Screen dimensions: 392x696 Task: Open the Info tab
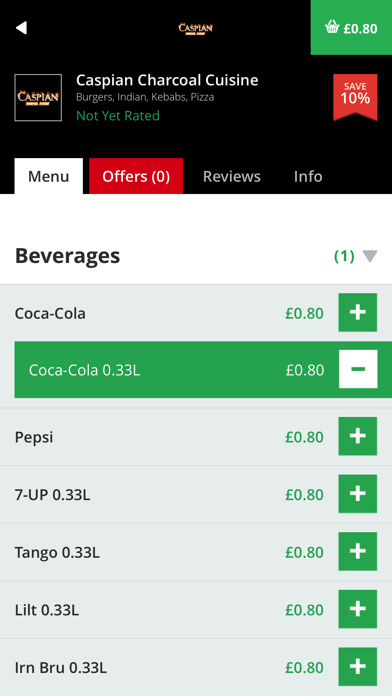pos(308,176)
